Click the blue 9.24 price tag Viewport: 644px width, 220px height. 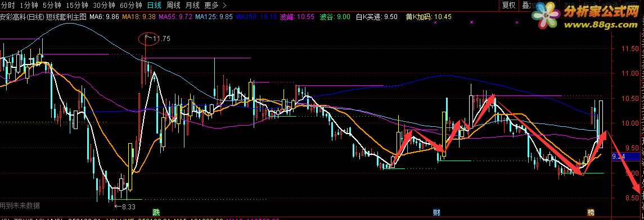click(625, 156)
